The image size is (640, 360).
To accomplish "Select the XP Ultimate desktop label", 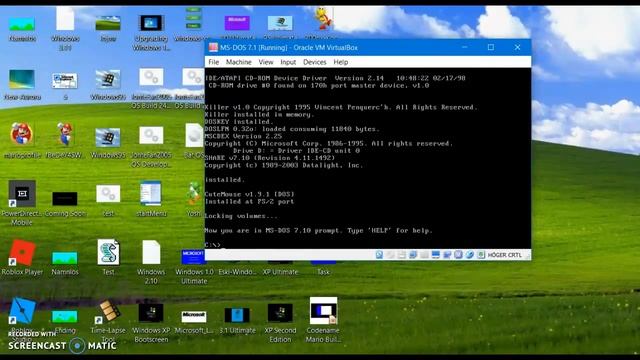I will pyautogui.click(x=280, y=272).
